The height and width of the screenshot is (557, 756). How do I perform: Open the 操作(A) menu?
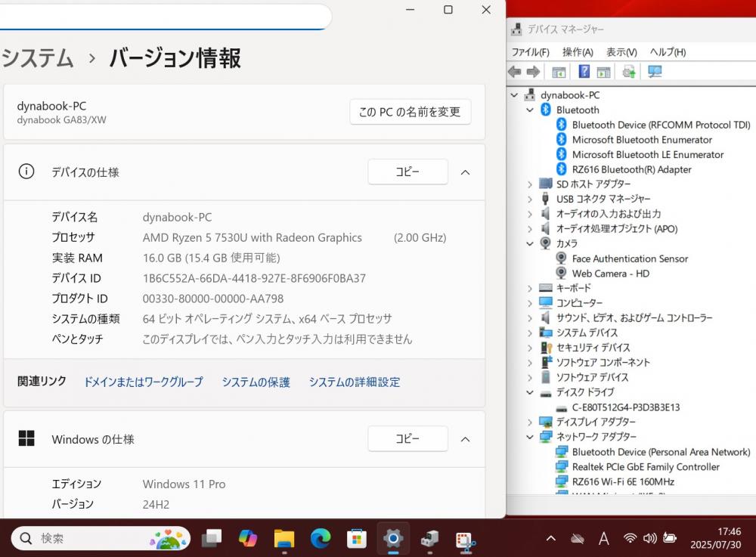click(578, 52)
